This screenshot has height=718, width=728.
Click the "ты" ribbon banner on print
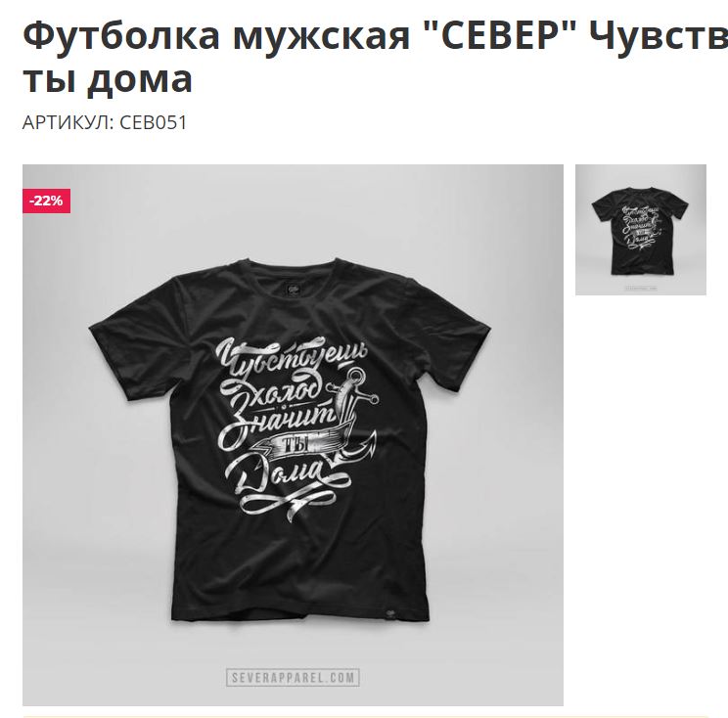tap(297, 443)
